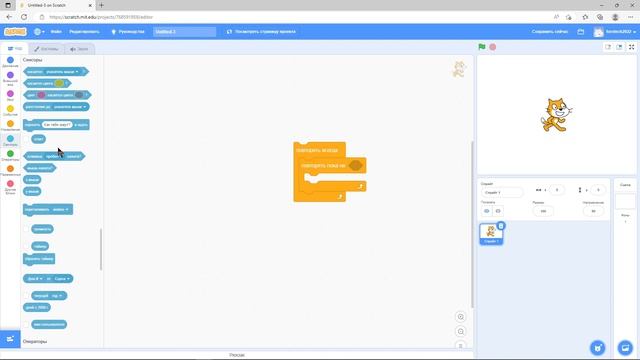This screenshot has width=640, height=360.
Task: Open the Редактировать menu
Action: click(84, 31)
